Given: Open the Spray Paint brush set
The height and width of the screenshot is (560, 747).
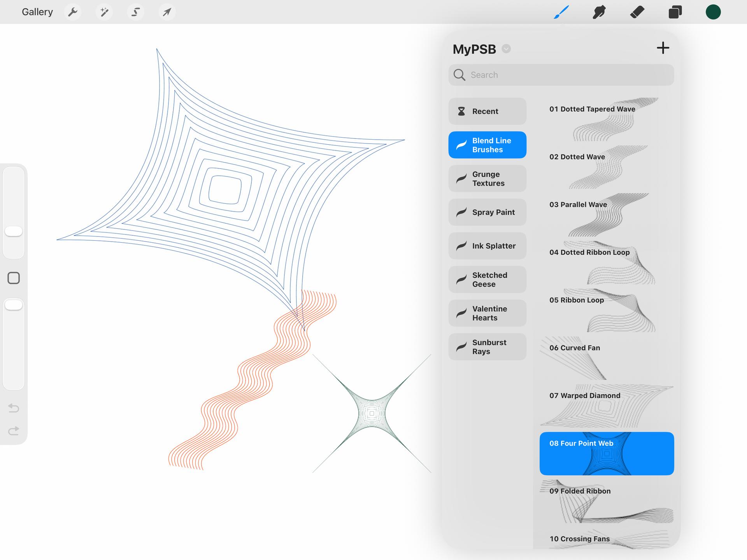Looking at the screenshot, I should coord(487,212).
